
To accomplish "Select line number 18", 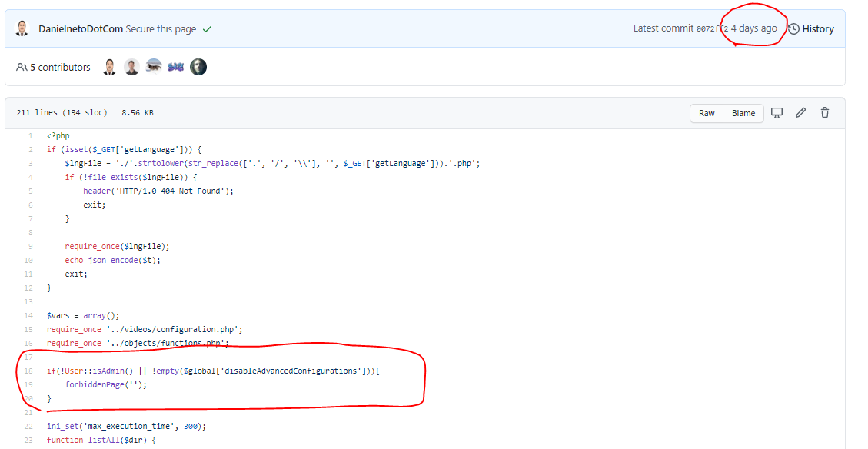I will [x=28, y=371].
